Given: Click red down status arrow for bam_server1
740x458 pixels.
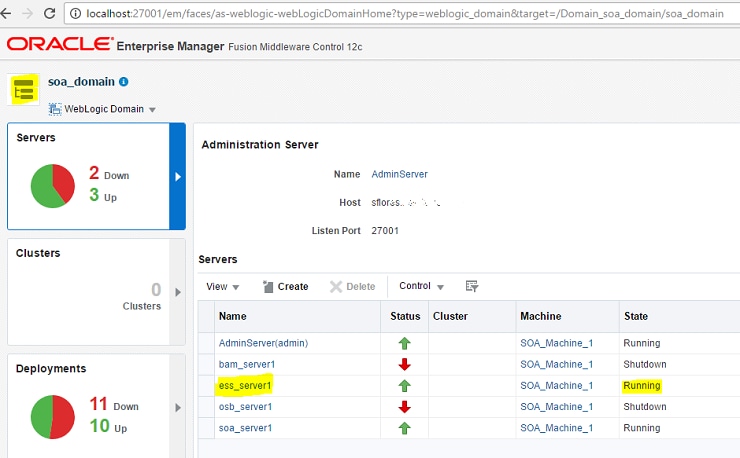Looking at the screenshot, I should pos(404,365).
